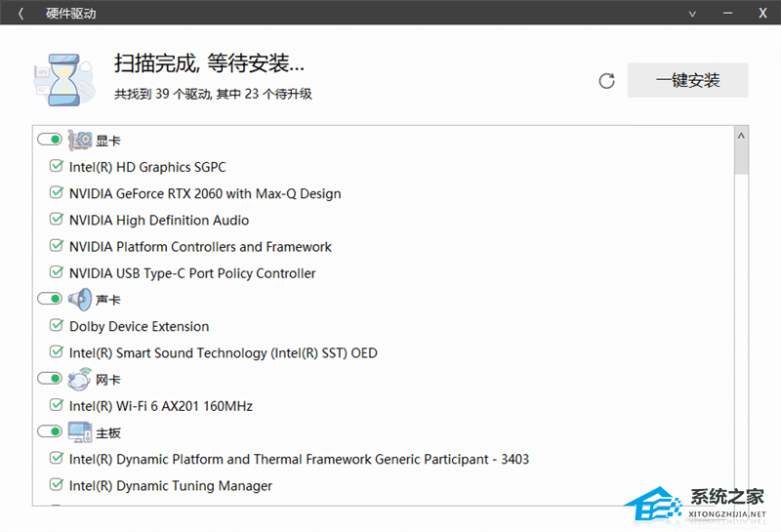The width and height of the screenshot is (781, 532).
Task: Click the 显卡 category label
Action: 108,141
